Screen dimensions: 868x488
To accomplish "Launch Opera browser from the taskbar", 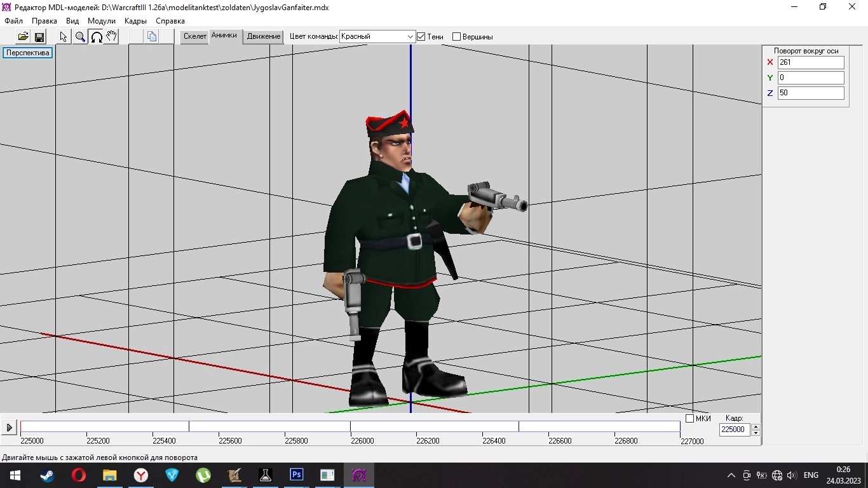I will click(79, 475).
